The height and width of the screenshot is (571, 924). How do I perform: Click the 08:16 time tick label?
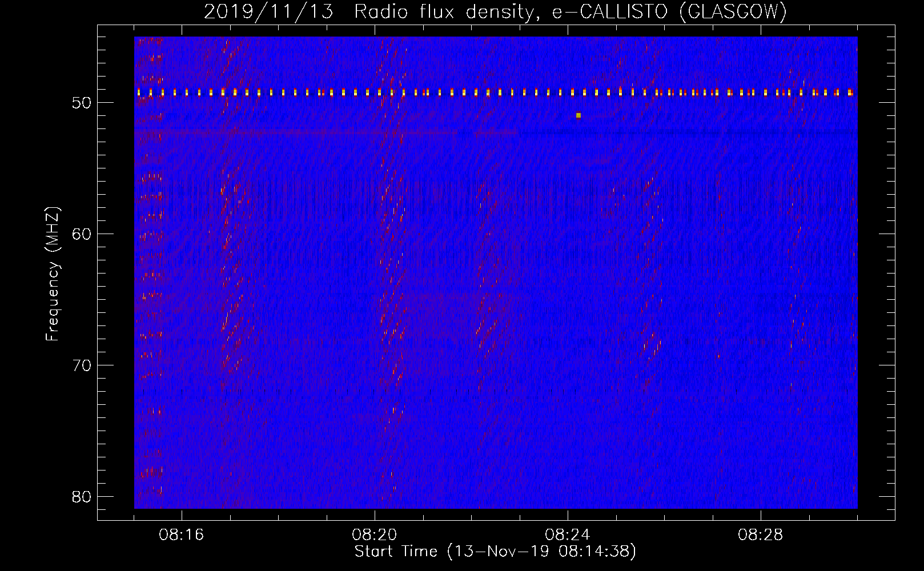(182, 535)
